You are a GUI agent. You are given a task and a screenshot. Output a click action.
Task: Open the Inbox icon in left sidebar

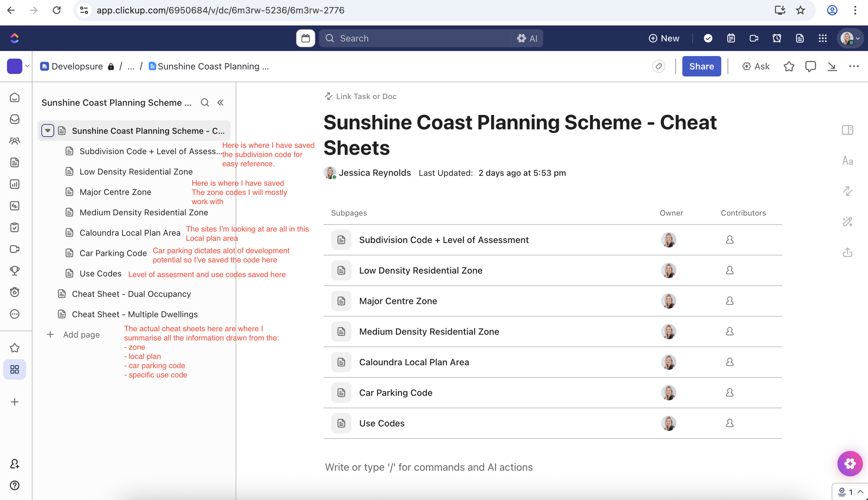(15, 119)
